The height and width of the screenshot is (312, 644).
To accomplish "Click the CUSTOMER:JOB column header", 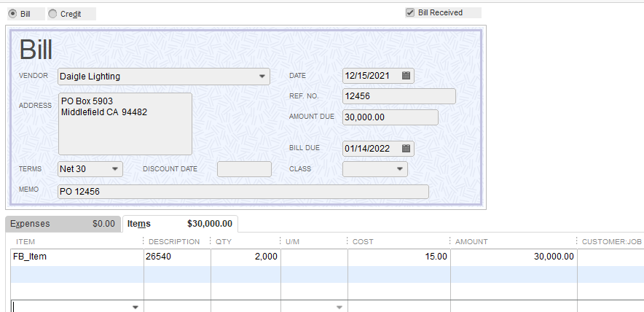I will click(x=611, y=242).
